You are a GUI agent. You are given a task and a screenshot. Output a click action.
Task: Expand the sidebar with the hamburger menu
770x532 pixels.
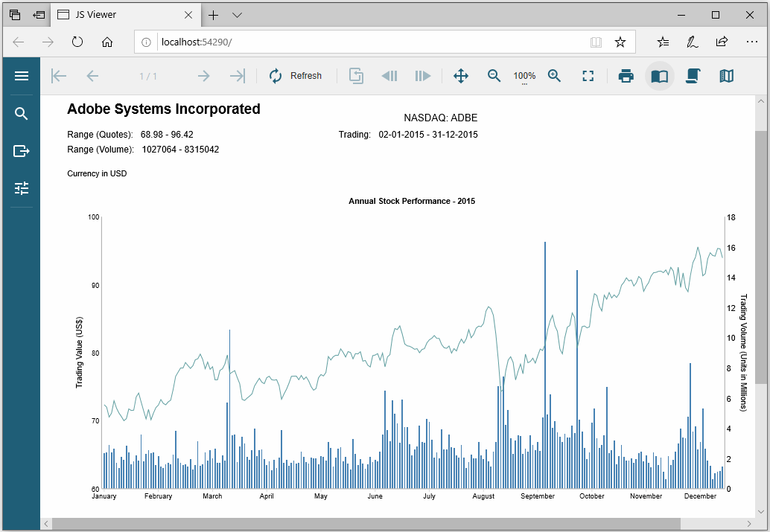click(x=21, y=75)
